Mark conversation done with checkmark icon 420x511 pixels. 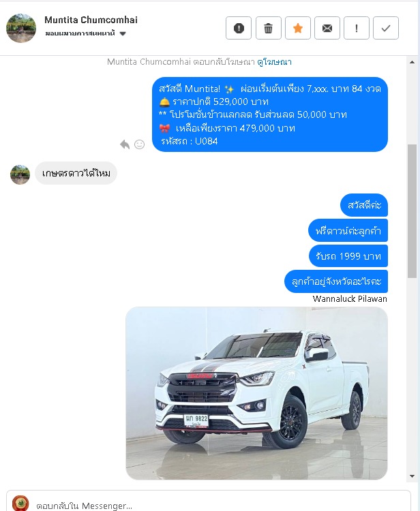point(386,28)
